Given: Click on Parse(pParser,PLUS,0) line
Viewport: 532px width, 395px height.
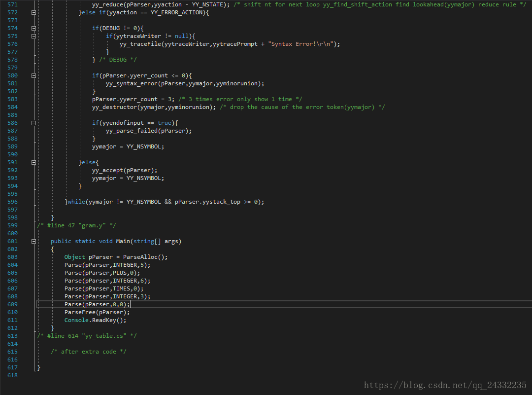Looking at the screenshot, I should point(102,273).
